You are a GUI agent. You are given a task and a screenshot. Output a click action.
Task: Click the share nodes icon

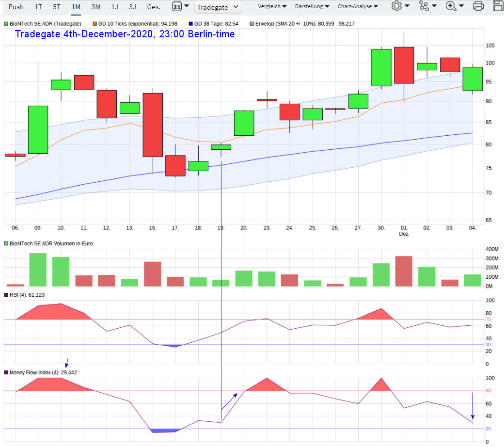point(424,6)
